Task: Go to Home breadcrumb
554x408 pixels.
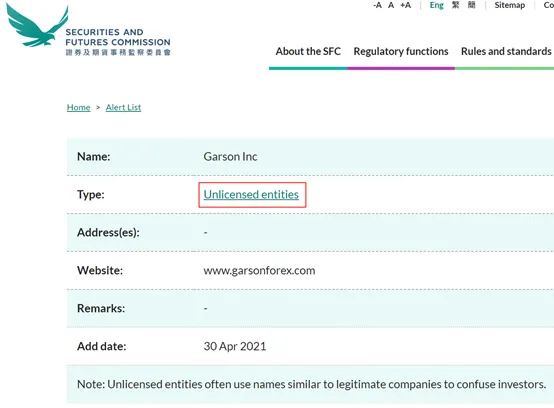Action: [78, 107]
